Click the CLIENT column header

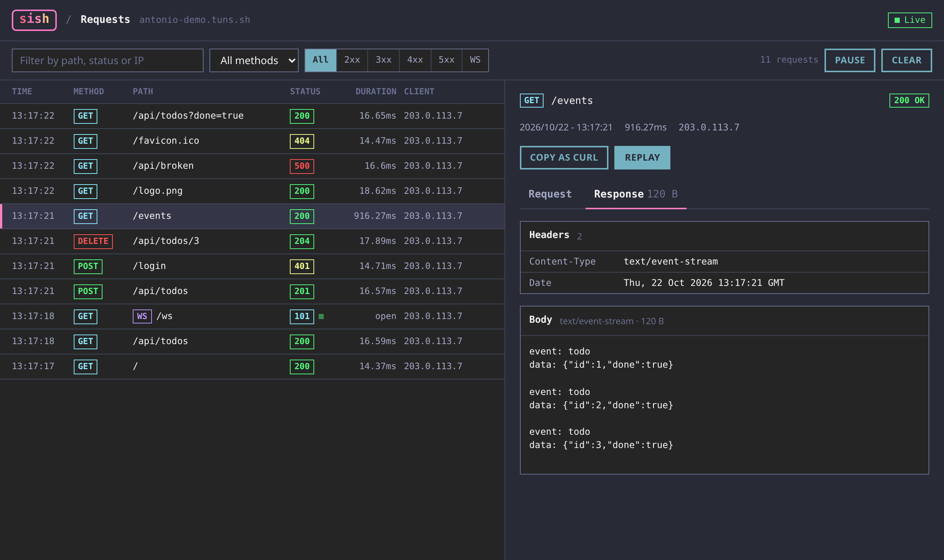[x=419, y=92]
